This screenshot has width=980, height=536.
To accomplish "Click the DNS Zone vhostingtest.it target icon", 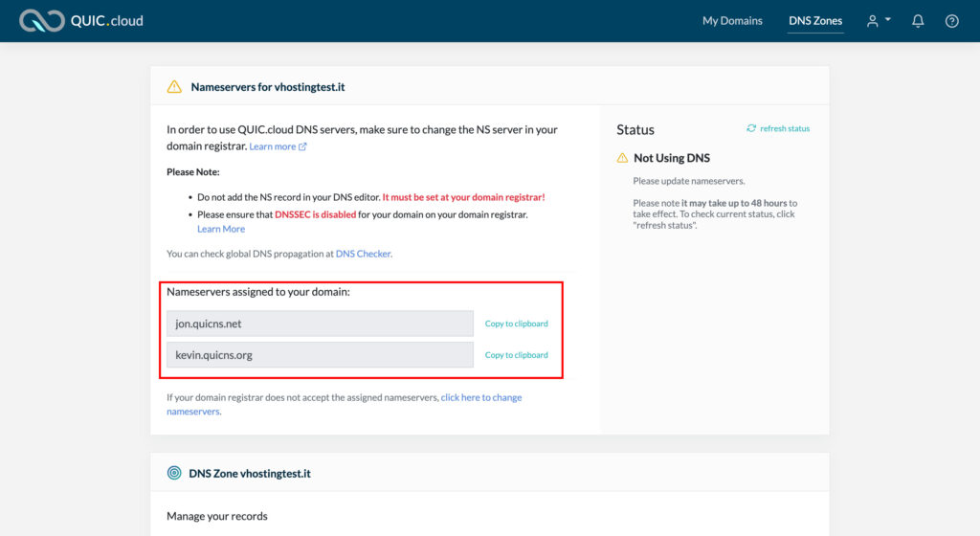I will [x=174, y=473].
